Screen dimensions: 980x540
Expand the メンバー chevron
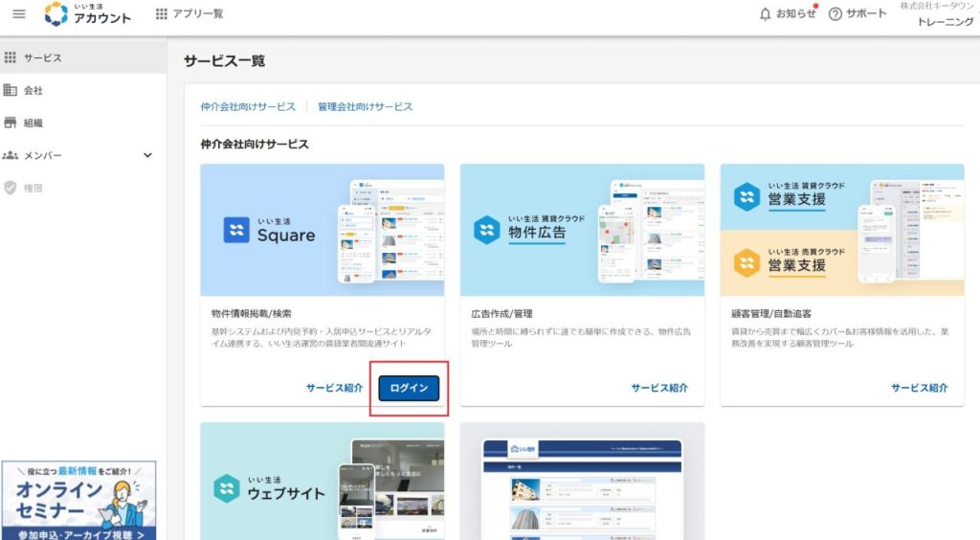pos(147,155)
